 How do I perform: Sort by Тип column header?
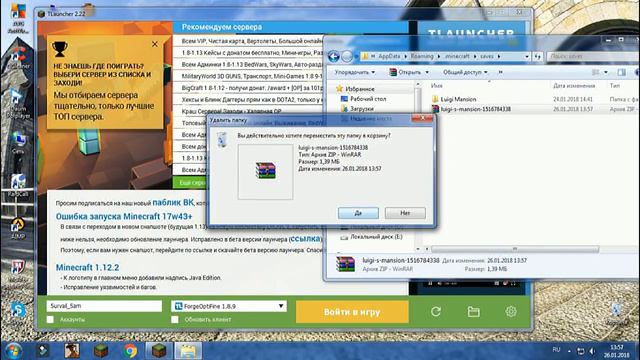[615, 86]
